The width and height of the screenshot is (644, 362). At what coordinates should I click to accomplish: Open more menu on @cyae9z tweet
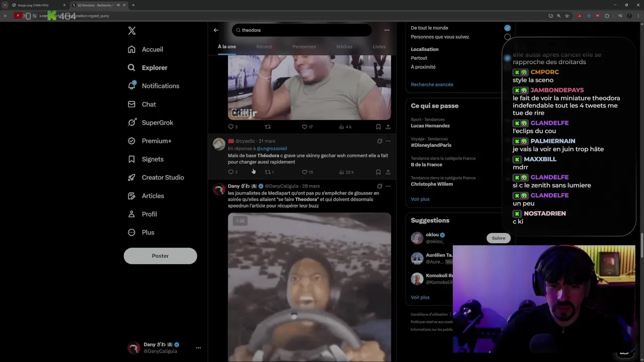coord(388,141)
